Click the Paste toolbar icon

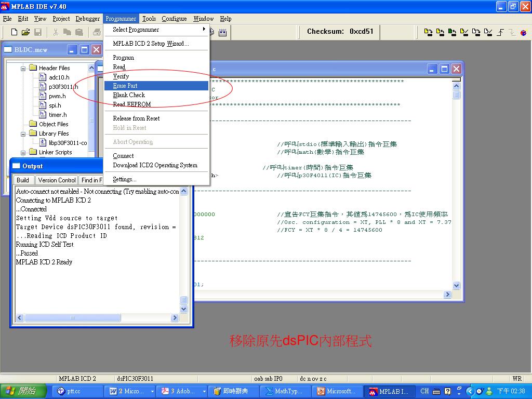coord(79,32)
